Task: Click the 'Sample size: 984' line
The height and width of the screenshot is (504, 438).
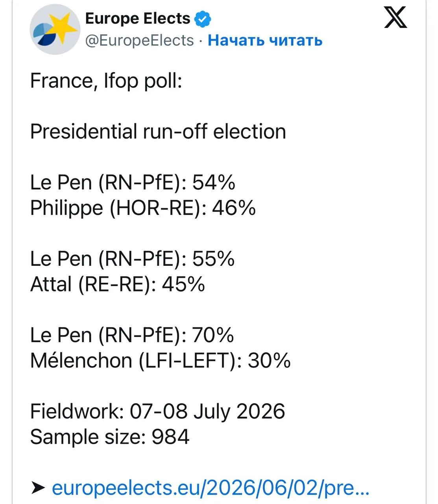Action: click(110, 437)
